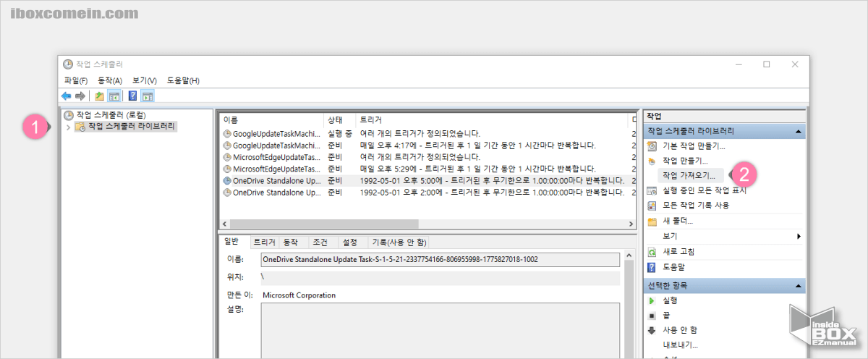Click the Back arrow toolbar icon
868x359 pixels.
coord(66,96)
